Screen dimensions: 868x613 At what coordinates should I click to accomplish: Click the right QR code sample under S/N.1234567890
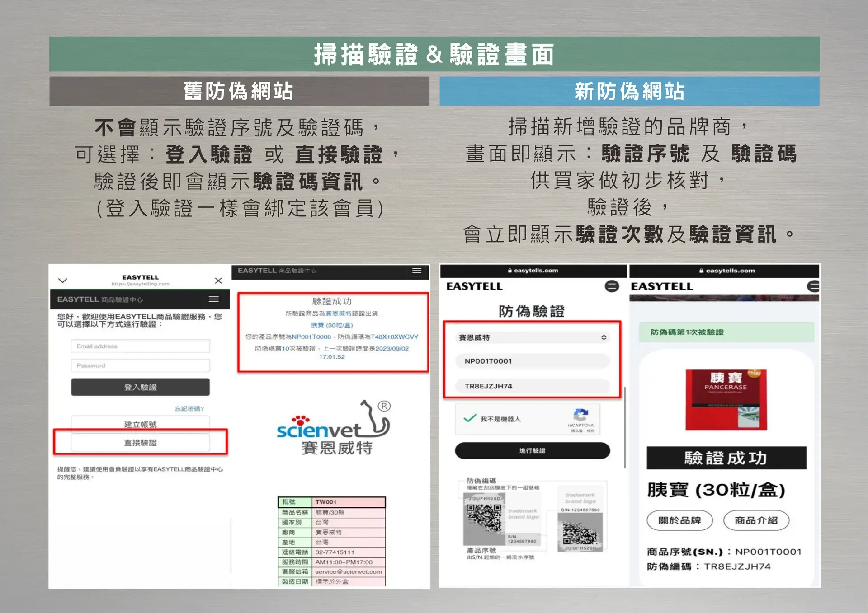click(580, 532)
